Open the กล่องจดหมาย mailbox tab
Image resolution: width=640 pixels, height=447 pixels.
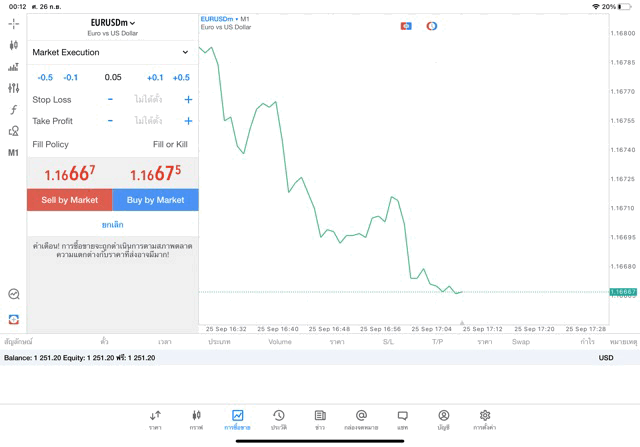tap(361, 420)
